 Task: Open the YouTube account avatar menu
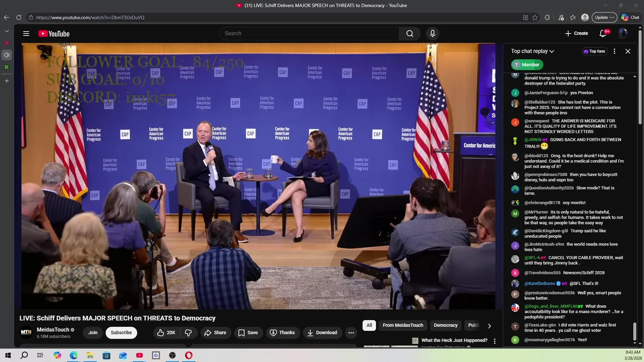click(623, 33)
